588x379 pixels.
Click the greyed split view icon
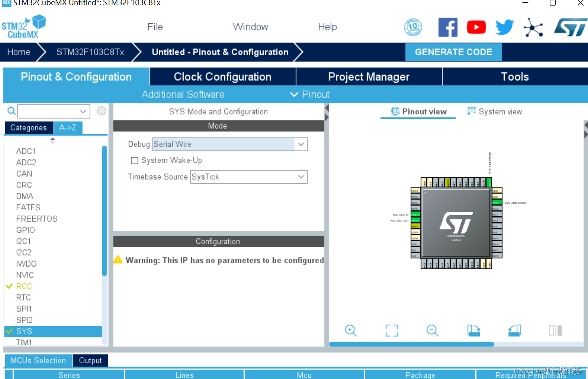(x=555, y=330)
